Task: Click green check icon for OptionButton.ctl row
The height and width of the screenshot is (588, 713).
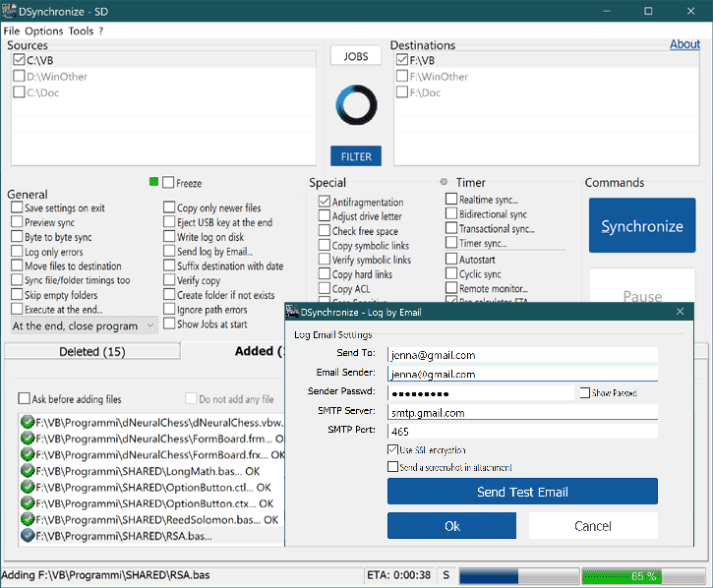Action: point(28,487)
